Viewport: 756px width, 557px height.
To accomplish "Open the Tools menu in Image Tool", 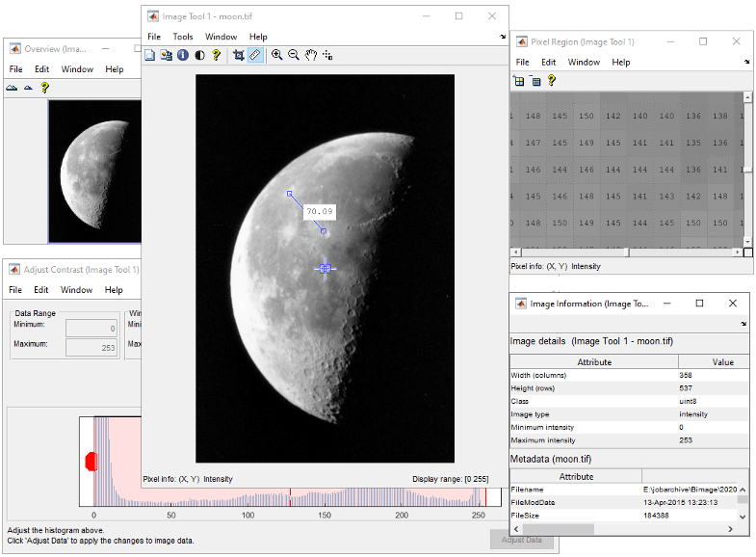I will click(183, 37).
